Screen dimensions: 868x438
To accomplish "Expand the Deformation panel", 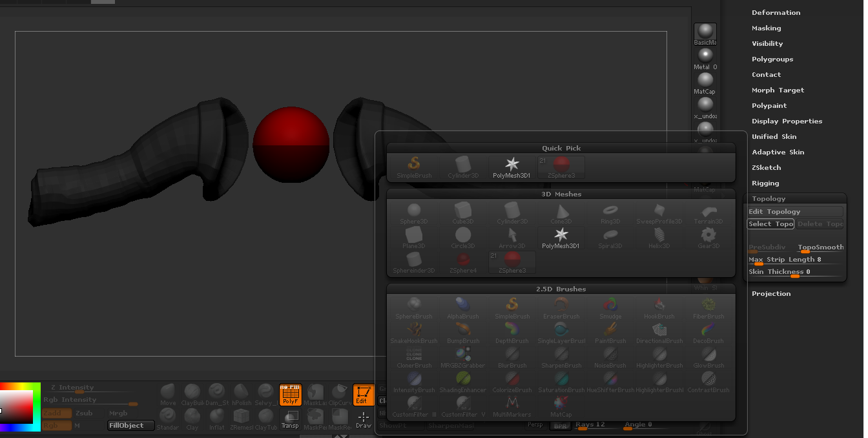I will [776, 12].
